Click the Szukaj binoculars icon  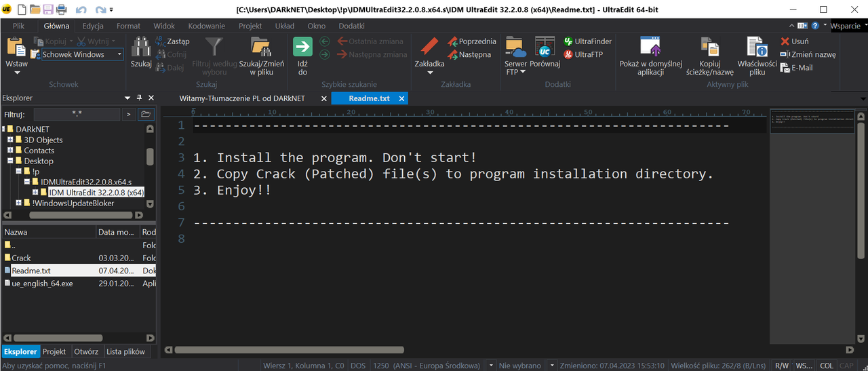pos(141,47)
